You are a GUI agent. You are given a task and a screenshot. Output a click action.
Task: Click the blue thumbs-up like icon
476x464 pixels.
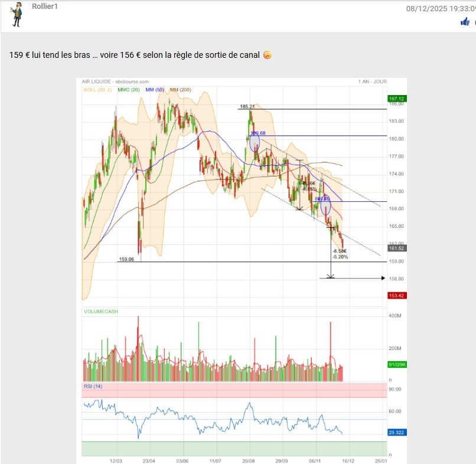[465, 22]
